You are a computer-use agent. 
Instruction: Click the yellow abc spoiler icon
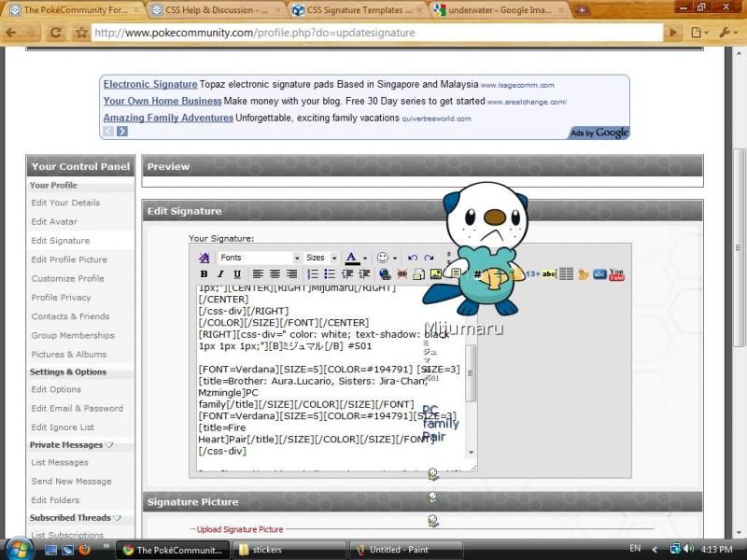[x=549, y=274]
